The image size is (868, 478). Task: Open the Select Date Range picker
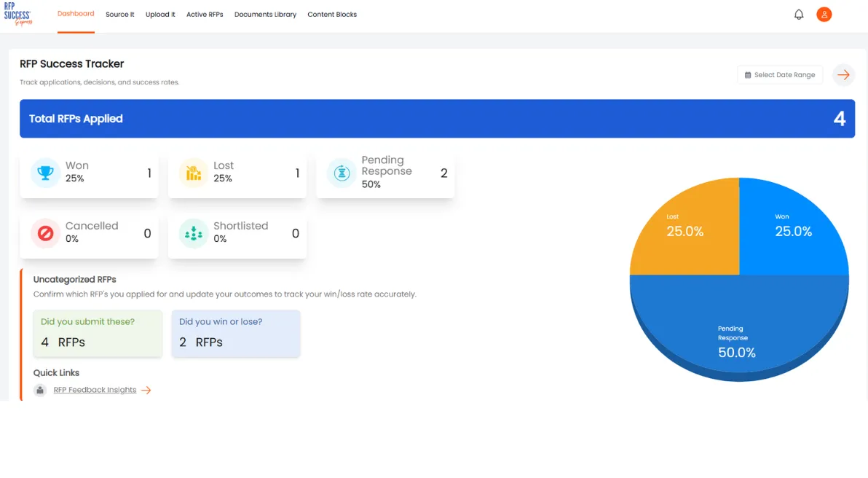point(779,75)
